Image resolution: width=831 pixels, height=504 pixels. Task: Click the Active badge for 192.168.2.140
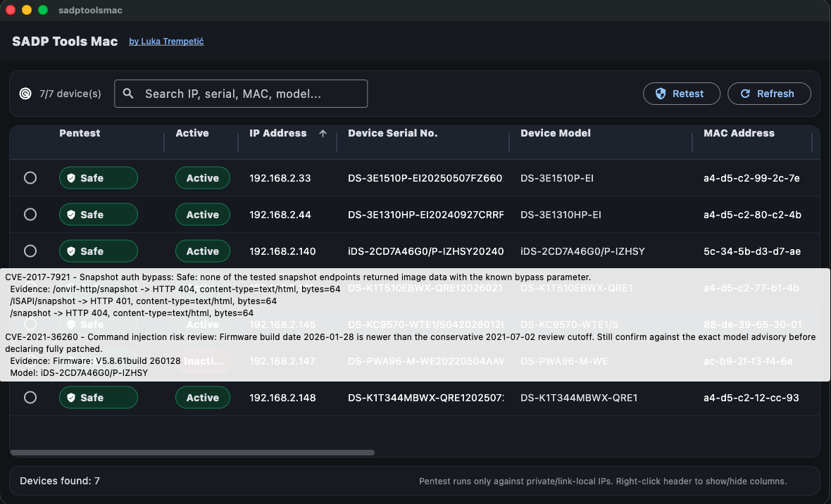[202, 251]
